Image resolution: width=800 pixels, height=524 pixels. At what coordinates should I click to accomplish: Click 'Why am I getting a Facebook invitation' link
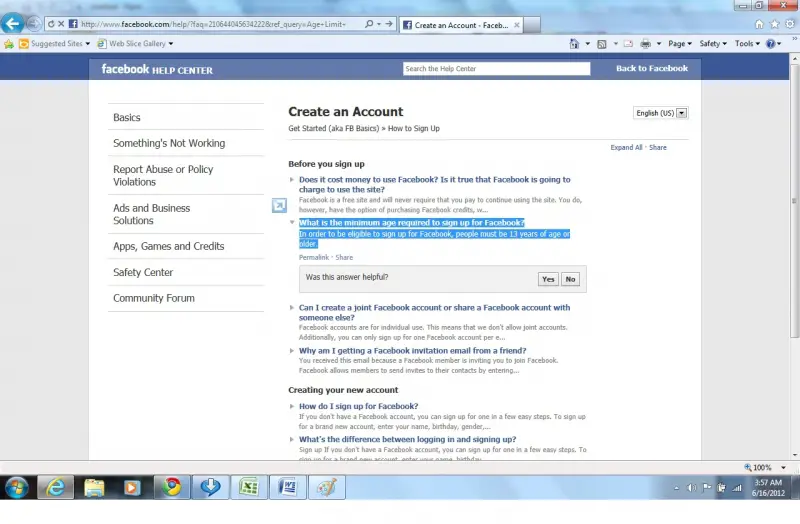(412, 351)
